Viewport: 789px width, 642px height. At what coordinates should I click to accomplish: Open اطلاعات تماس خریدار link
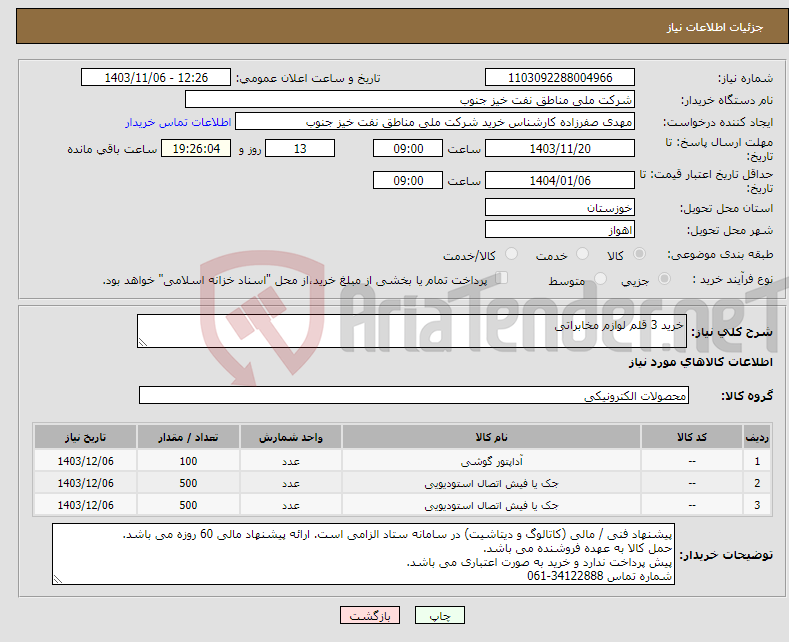point(178,122)
